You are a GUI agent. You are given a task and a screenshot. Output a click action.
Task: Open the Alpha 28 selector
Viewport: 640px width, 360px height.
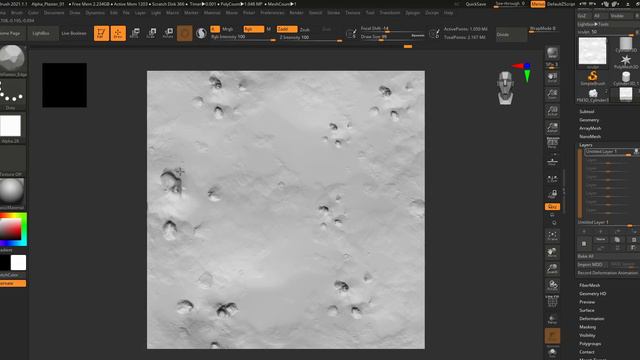(x=11, y=126)
